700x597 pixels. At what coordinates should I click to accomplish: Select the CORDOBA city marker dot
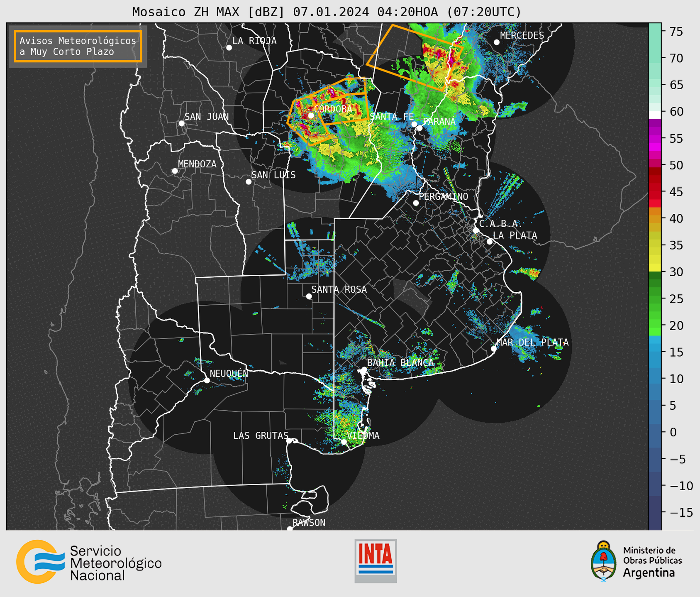click(311, 115)
